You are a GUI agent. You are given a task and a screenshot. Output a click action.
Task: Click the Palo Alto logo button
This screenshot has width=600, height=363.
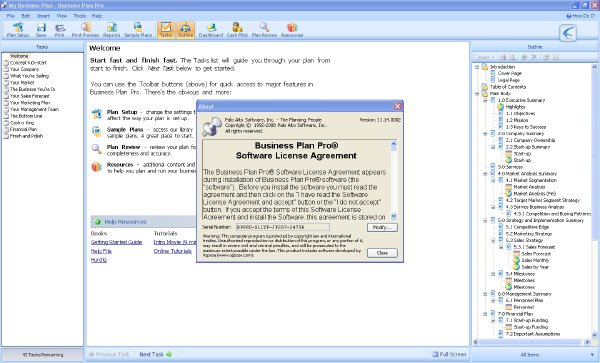[568, 33]
